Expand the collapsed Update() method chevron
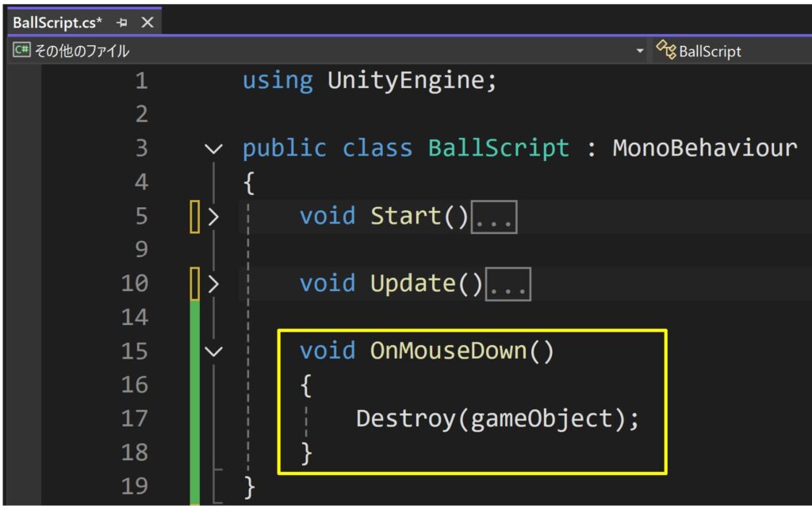812x506 pixels. pyautogui.click(x=213, y=283)
